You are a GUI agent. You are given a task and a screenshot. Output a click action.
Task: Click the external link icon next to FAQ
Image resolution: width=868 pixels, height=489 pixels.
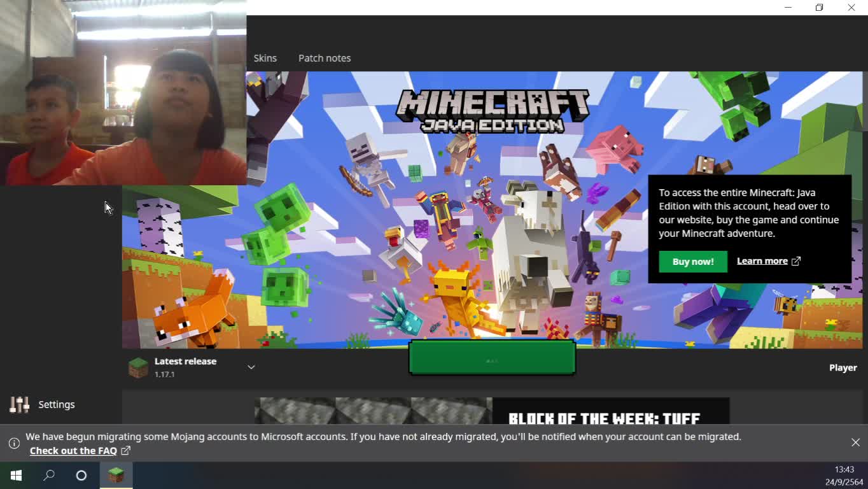[x=125, y=451]
